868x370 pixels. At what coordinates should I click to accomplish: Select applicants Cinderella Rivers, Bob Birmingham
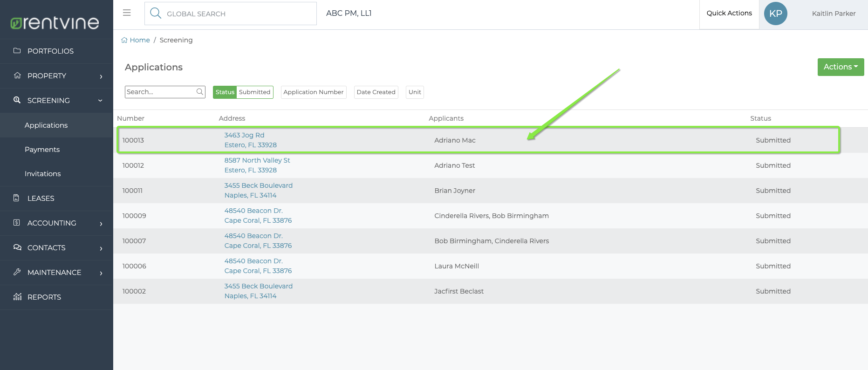click(x=492, y=216)
